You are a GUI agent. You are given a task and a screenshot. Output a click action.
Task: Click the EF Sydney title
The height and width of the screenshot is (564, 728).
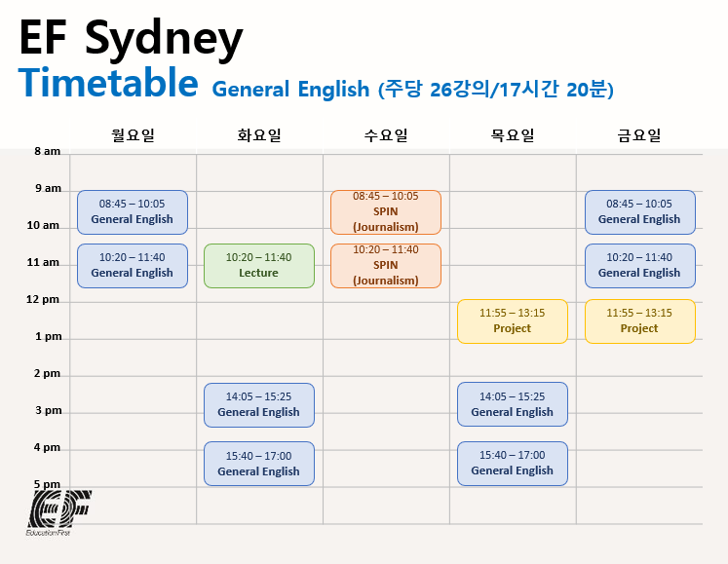pos(131,38)
